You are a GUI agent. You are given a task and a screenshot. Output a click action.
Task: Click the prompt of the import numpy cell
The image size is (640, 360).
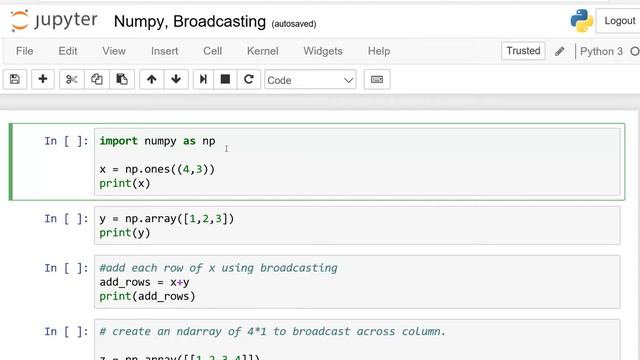pyautogui.click(x=66, y=141)
